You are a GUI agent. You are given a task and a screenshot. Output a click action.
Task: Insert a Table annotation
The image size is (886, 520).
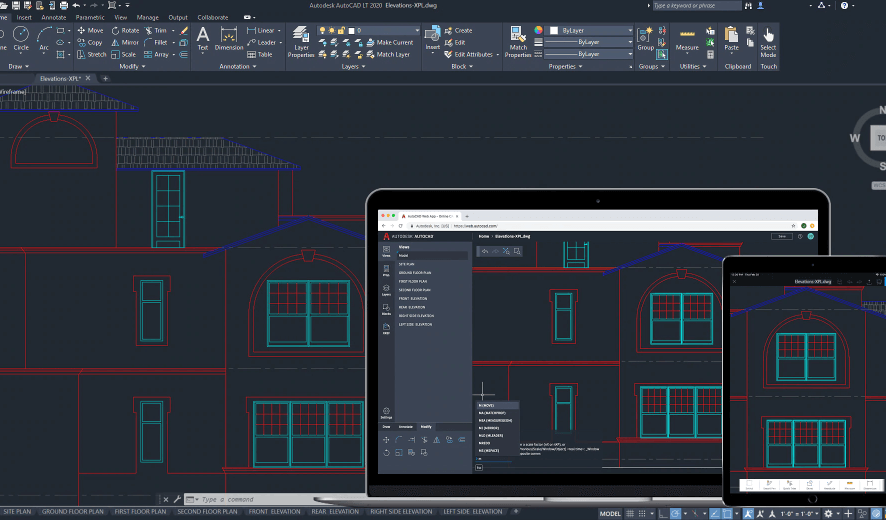(x=260, y=55)
